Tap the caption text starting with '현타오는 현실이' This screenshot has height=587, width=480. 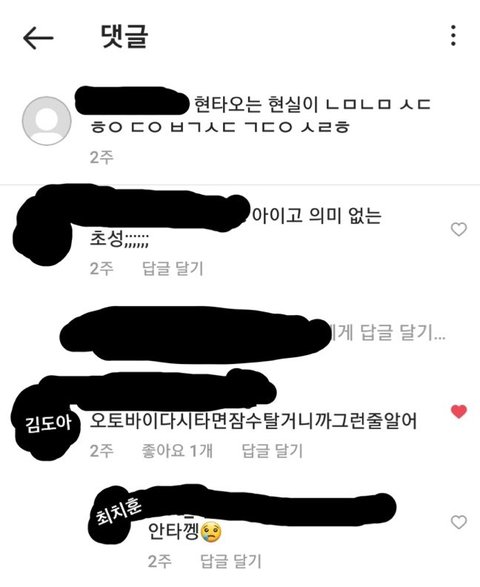point(260,115)
